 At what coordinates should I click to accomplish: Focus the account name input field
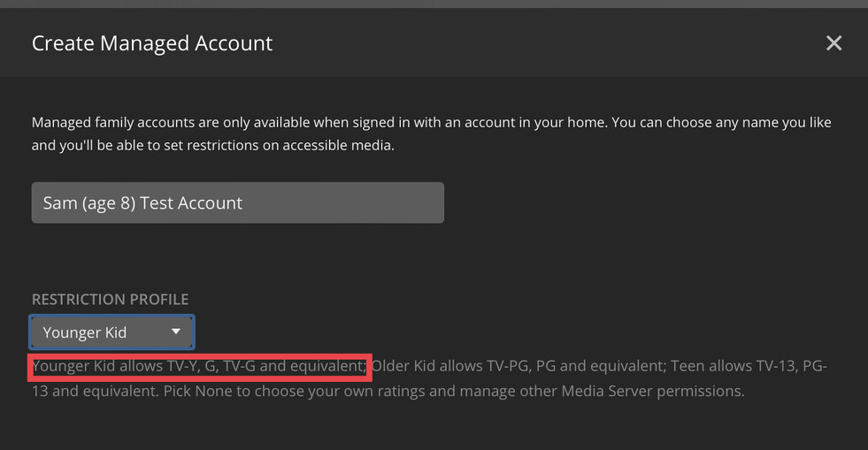click(237, 202)
